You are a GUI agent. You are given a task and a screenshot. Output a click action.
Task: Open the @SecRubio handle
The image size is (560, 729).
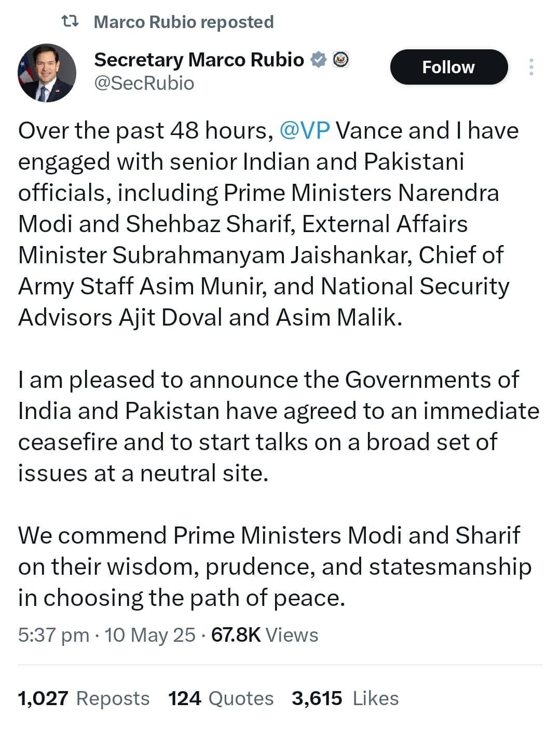(x=144, y=83)
